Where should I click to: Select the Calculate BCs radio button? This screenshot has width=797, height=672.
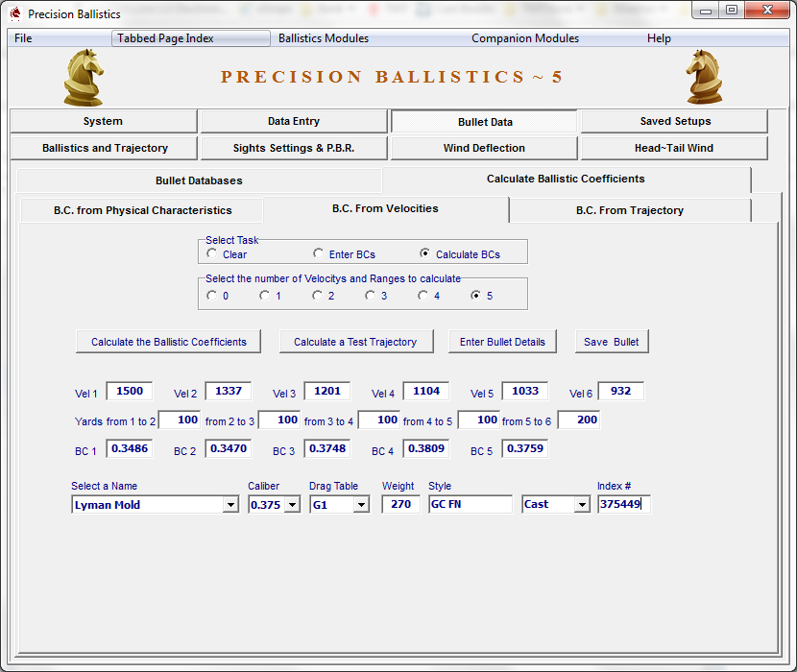click(x=425, y=253)
